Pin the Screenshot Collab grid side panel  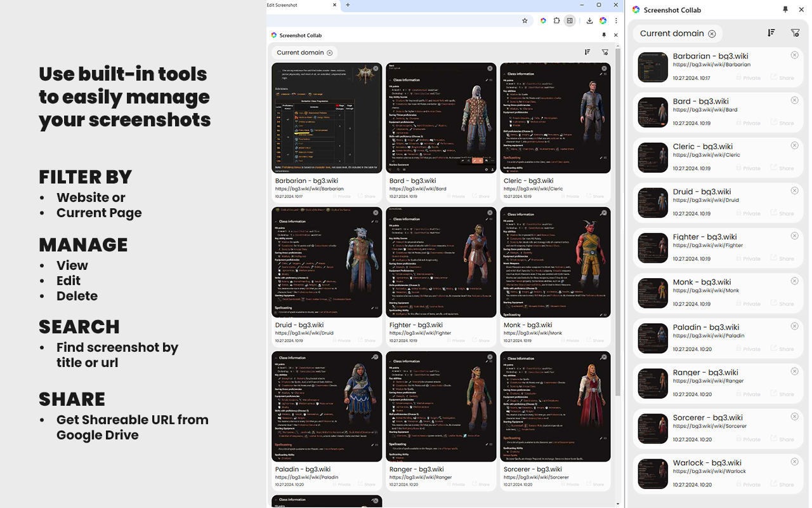(604, 35)
